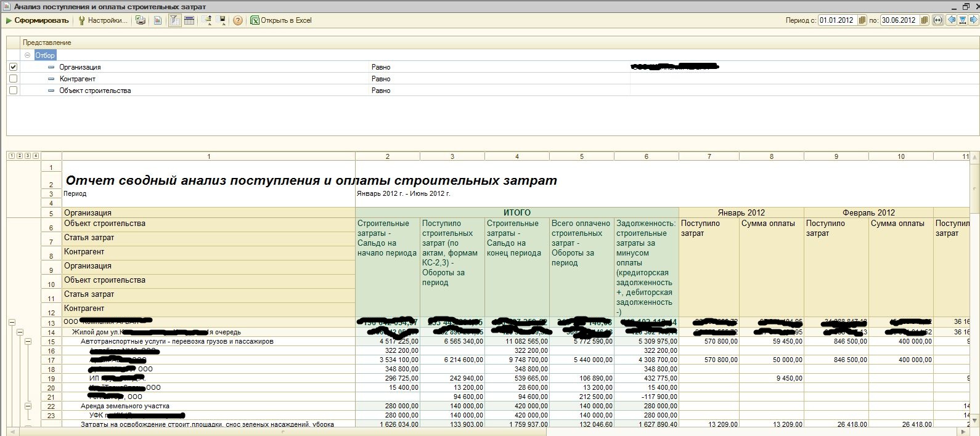
Task: Click the chart diagram toolbar icon
Action: point(158,20)
